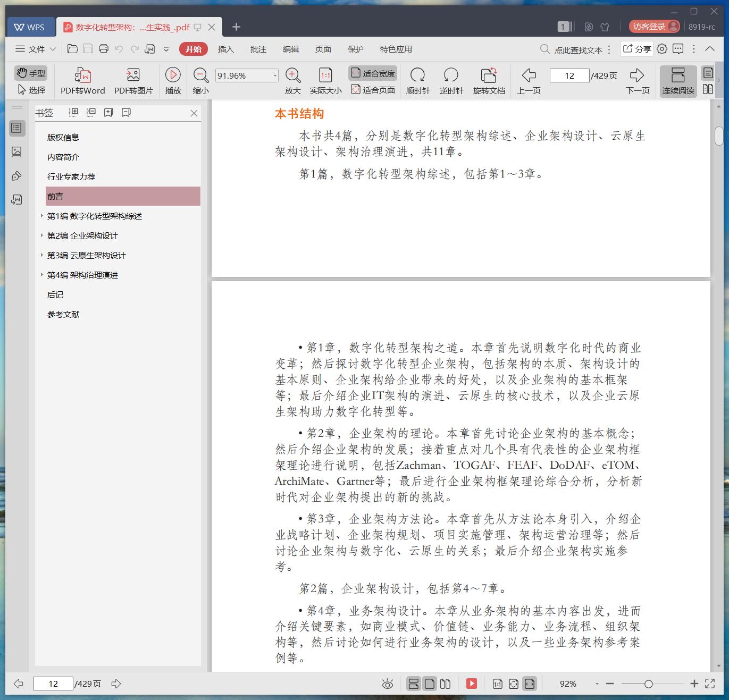The width and height of the screenshot is (729, 700).
Task: Start slideshow with 播放 icon
Action: [173, 81]
